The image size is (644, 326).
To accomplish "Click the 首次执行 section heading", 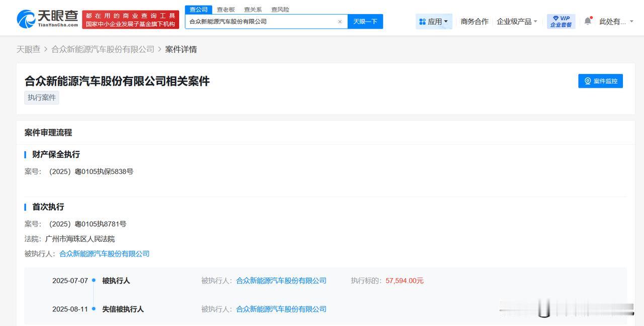I will click(48, 207).
